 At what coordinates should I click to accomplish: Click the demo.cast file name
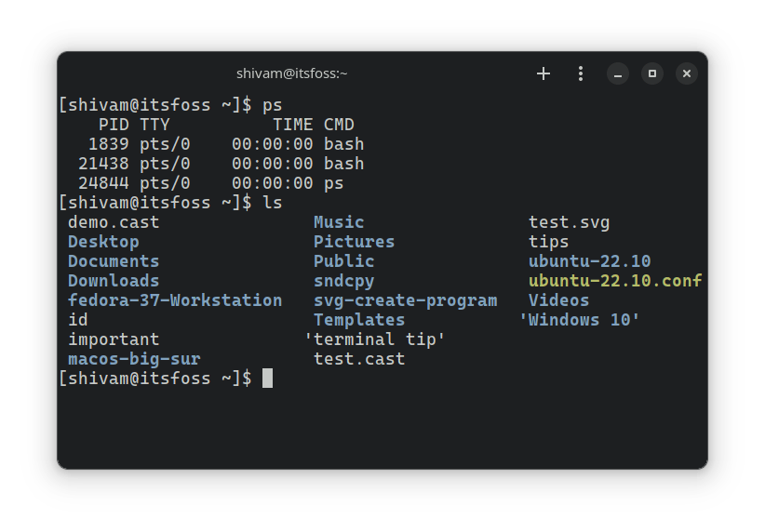[x=114, y=222]
